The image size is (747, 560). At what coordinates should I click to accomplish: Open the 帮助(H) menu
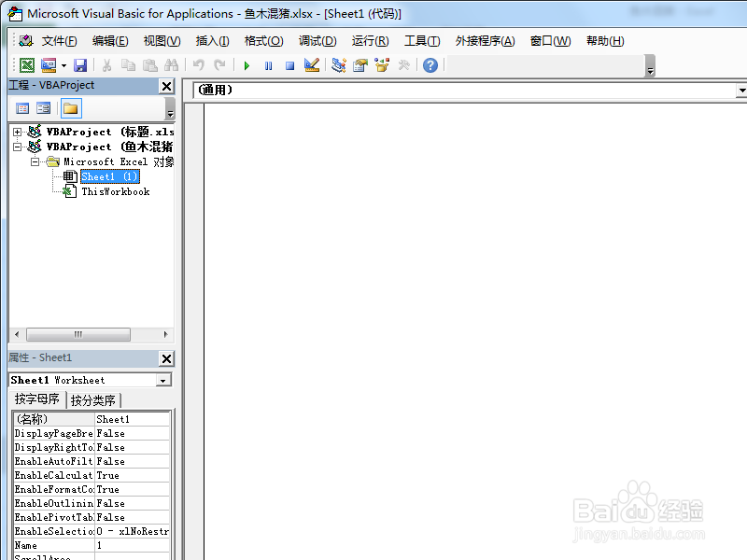[605, 41]
